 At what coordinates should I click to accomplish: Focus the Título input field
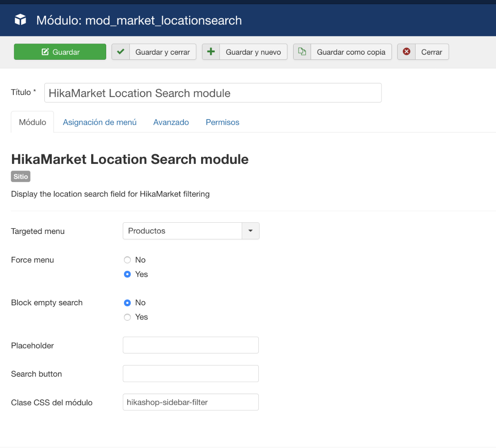(213, 93)
